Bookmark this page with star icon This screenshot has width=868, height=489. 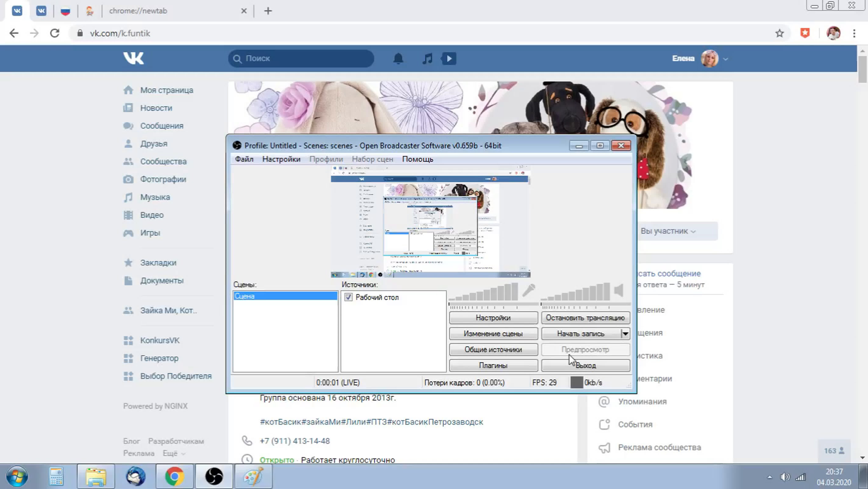tap(779, 33)
